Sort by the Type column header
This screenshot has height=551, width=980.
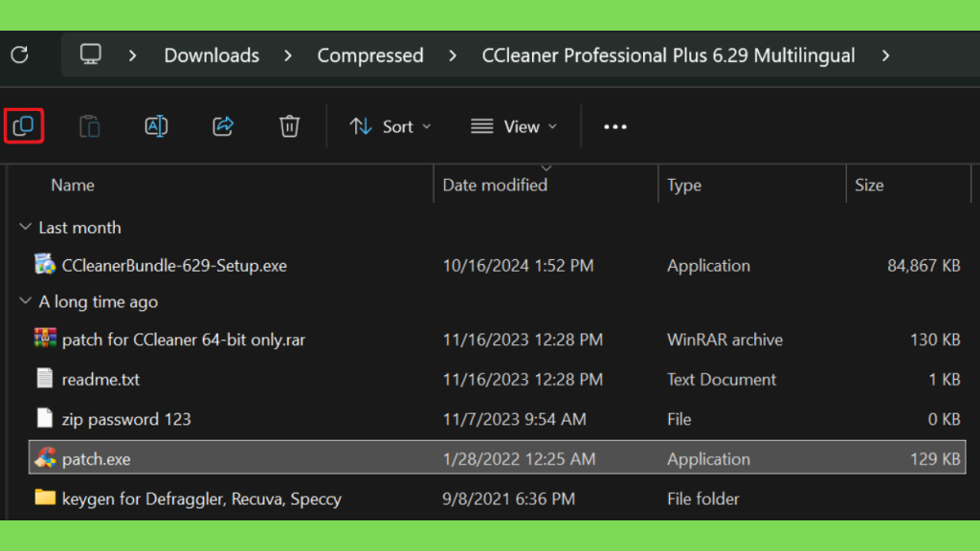point(684,185)
